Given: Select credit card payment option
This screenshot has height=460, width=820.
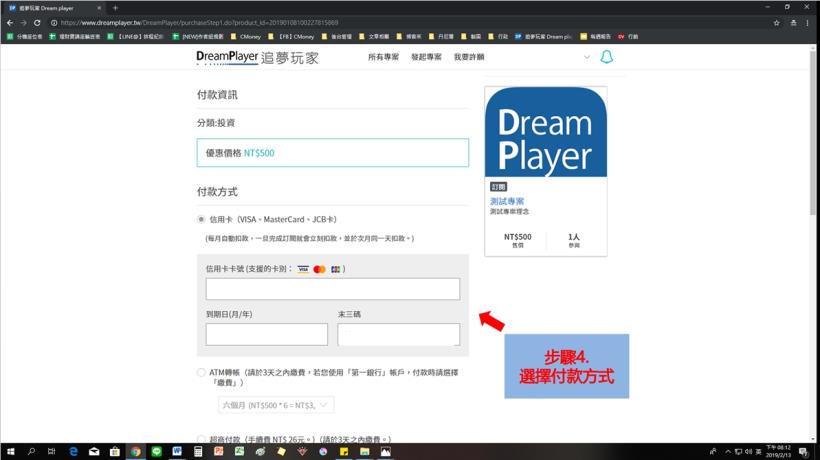Looking at the screenshot, I should tap(201, 220).
